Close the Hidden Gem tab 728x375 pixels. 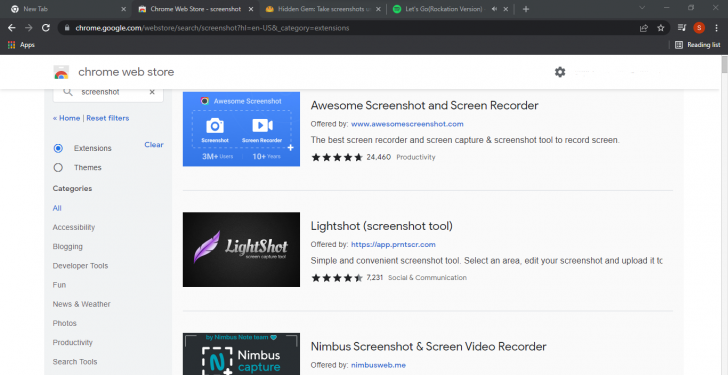tap(378, 9)
